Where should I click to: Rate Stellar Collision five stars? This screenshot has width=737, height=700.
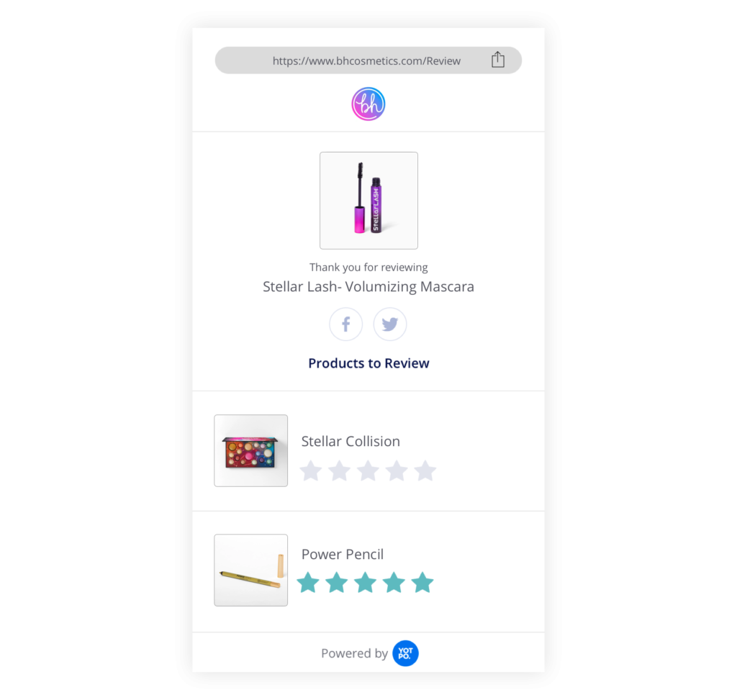(425, 471)
